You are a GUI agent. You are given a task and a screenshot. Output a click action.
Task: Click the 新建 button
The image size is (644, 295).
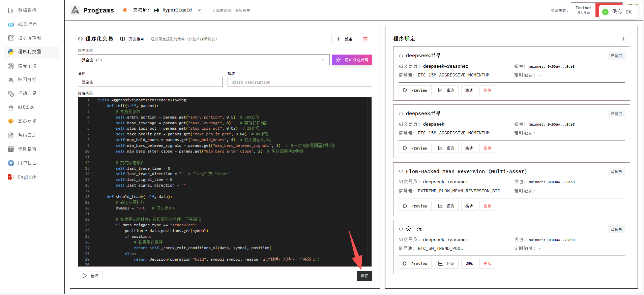(x=344, y=39)
